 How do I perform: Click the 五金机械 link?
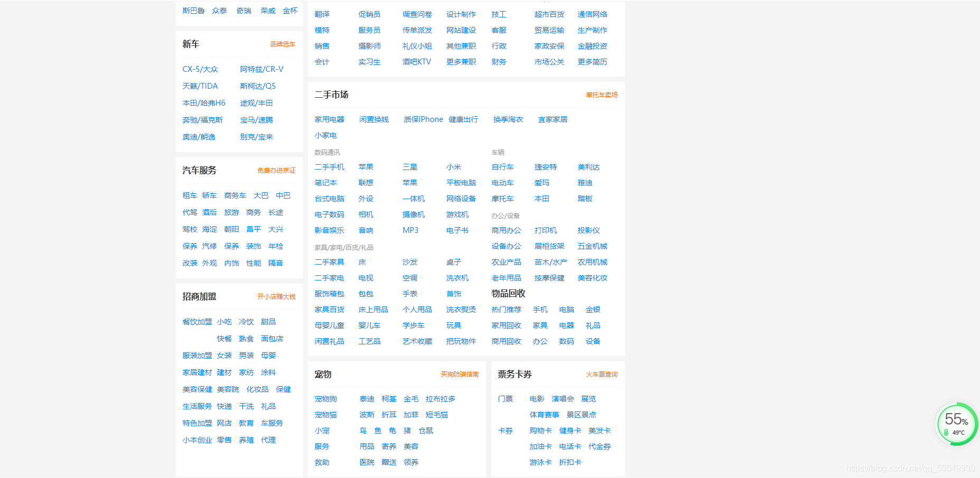coord(592,246)
